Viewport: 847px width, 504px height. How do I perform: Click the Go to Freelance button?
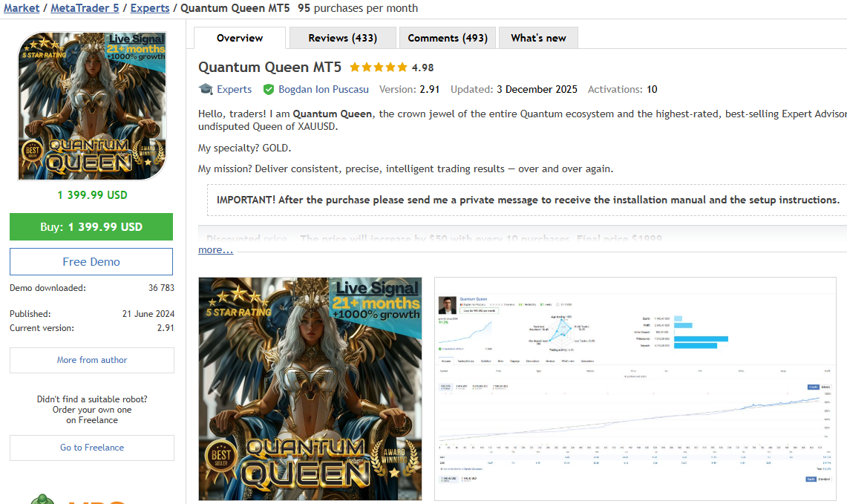(x=91, y=448)
